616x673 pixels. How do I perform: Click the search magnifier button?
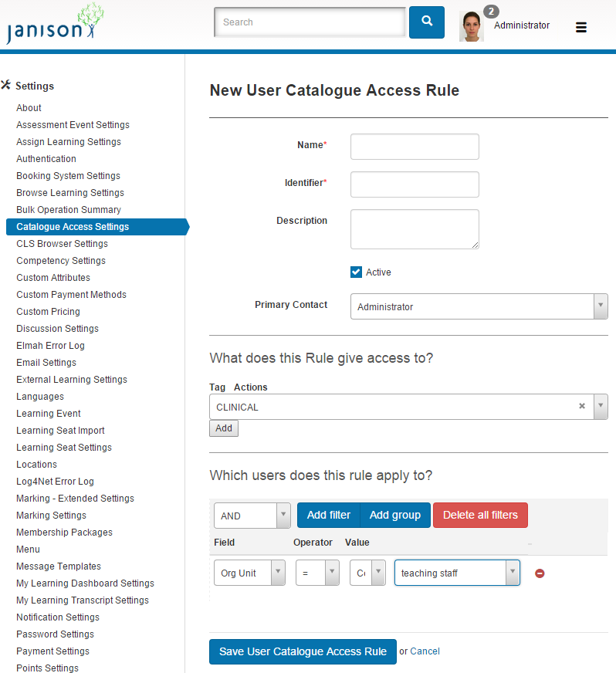point(426,22)
